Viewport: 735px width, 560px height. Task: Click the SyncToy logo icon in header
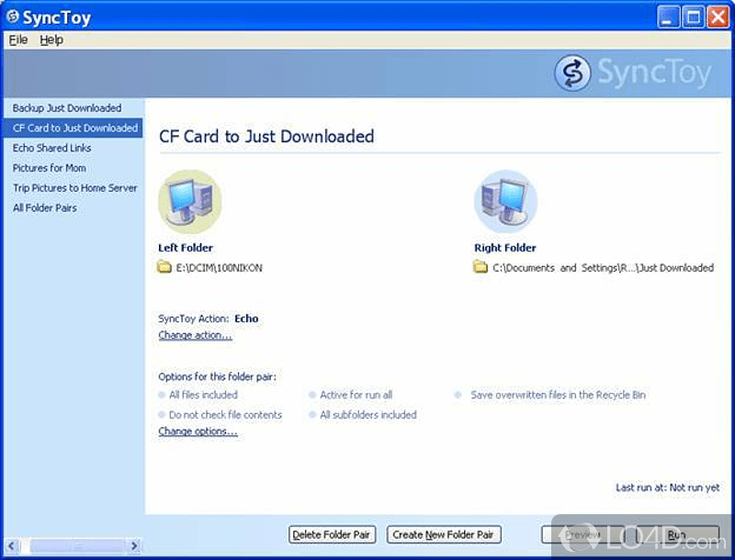pyautogui.click(x=571, y=73)
